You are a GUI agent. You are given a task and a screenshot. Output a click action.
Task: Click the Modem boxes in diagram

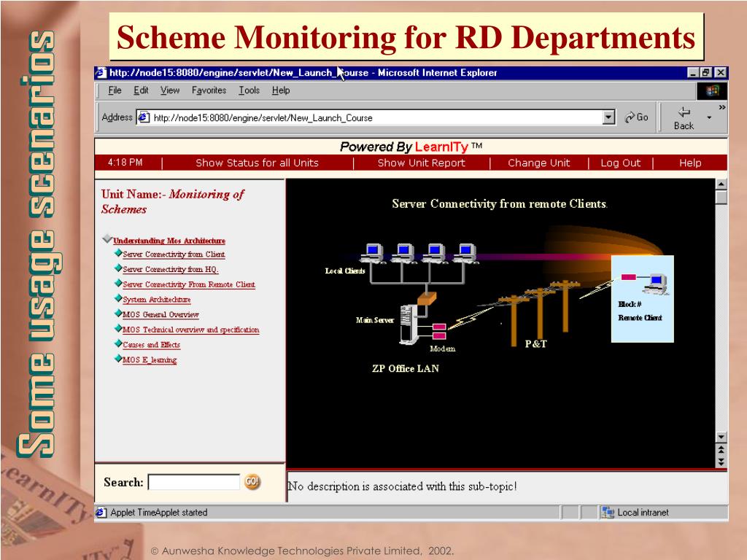pos(439,331)
